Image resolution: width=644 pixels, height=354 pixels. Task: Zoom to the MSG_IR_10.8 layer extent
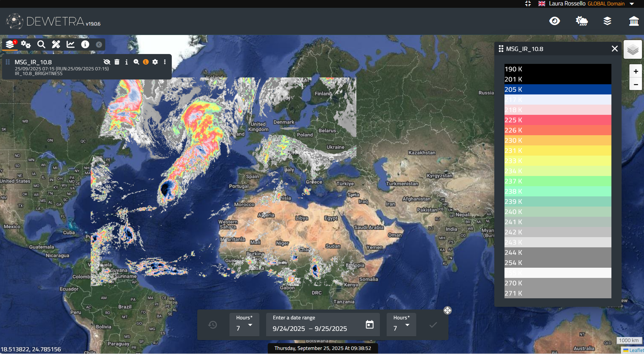coord(136,62)
